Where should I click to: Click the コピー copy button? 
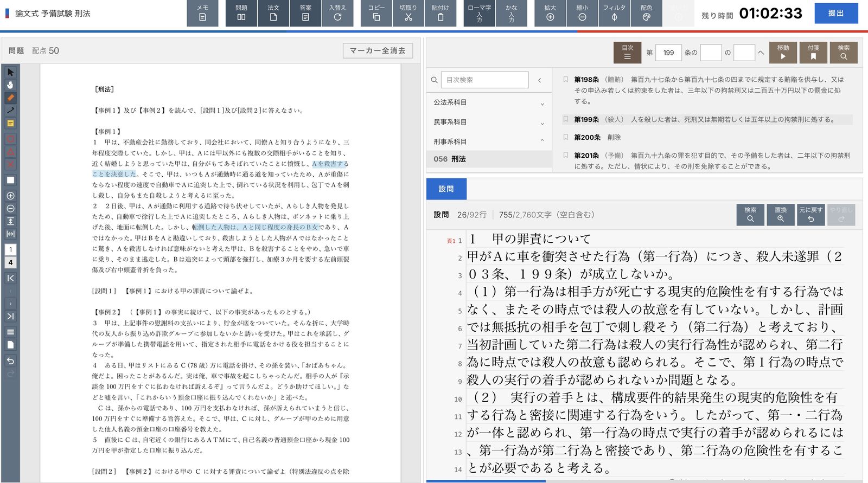point(376,13)
